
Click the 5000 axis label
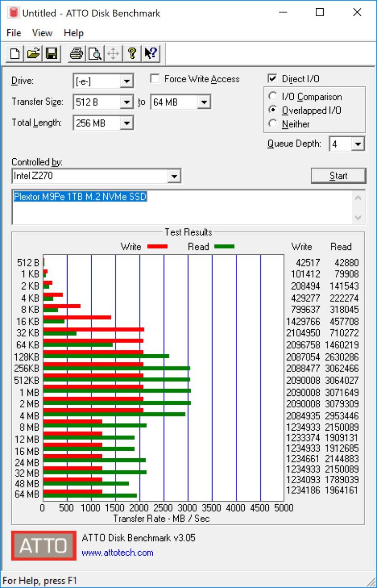(x=283, y=508)
